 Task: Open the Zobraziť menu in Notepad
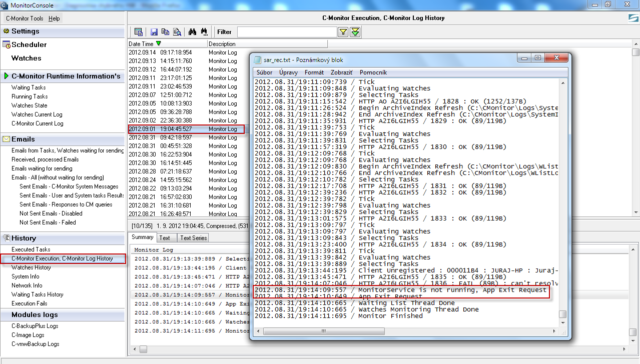(341, 72)
